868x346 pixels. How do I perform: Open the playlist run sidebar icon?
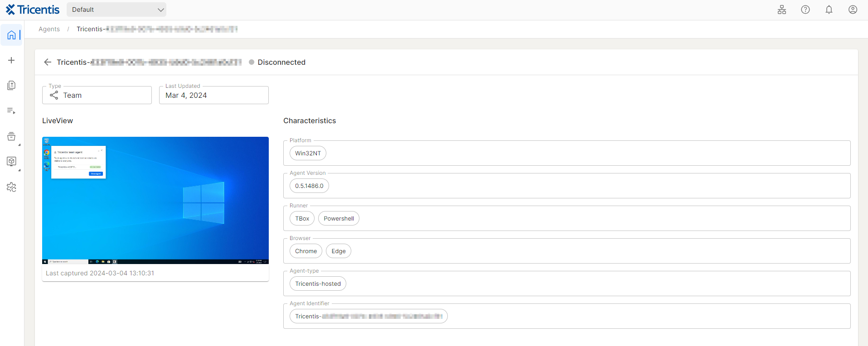coord(11,111)
